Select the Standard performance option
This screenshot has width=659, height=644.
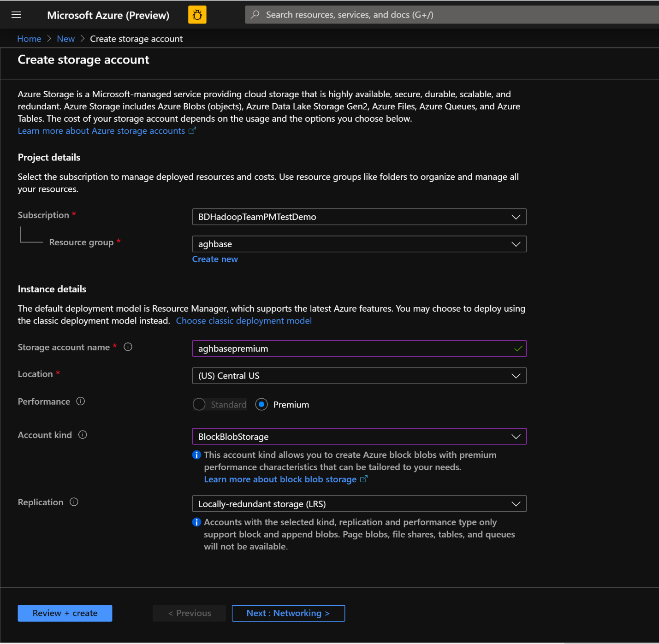click(199, 404)
